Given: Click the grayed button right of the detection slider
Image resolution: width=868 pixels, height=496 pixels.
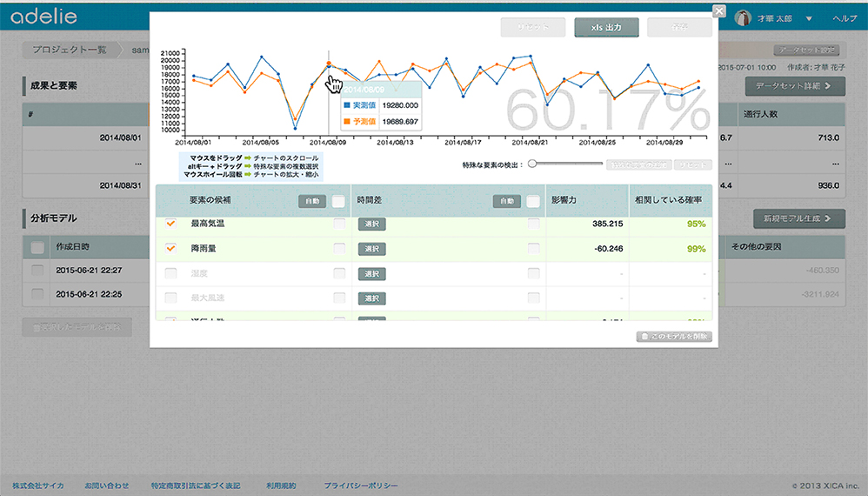Looking at the screenshot, I should pyautogui.click(x=638, y=165).
